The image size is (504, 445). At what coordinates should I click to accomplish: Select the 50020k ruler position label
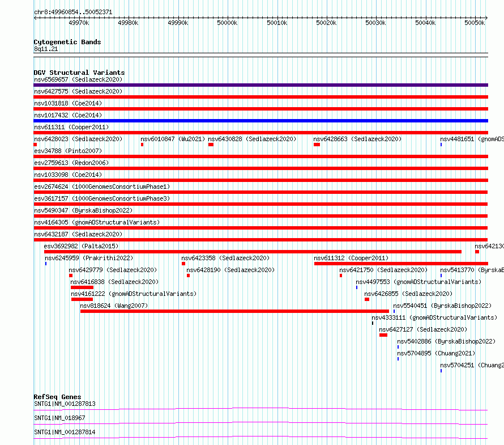[326, 23]
